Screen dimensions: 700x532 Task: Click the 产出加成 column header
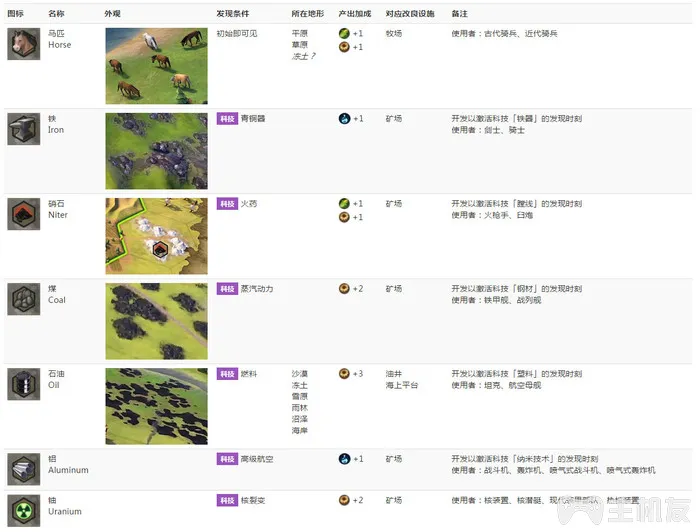click(355, 13)
